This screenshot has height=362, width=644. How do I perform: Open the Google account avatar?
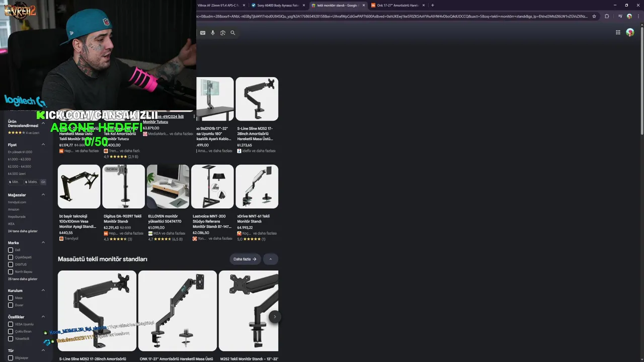tap(630, 32)
